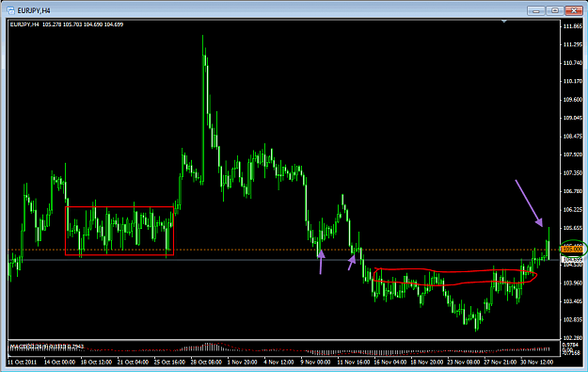
Task: Click the 110.170 price axis label
Action: click(x=573, y=81)
